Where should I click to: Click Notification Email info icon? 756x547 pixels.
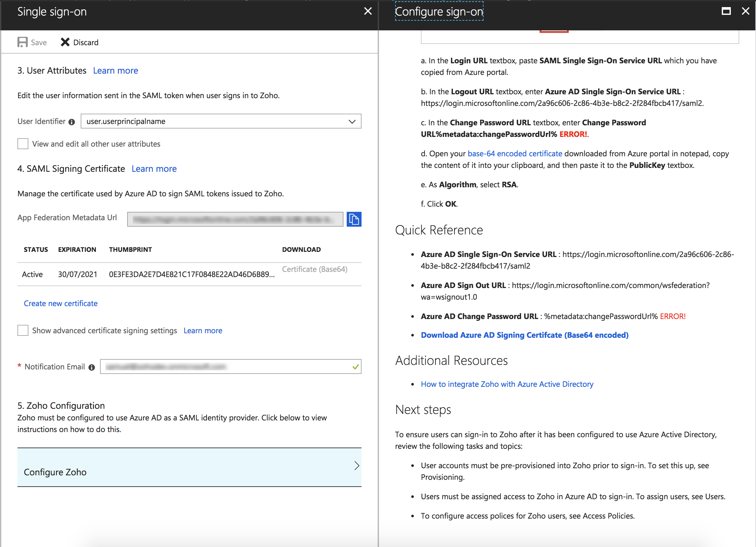click(92, 367)
